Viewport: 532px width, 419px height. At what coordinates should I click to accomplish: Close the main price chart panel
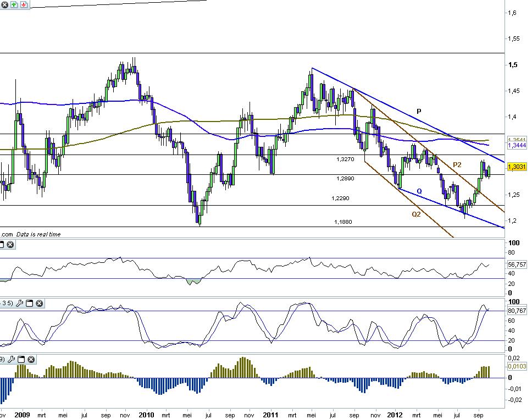pos(4,4)
